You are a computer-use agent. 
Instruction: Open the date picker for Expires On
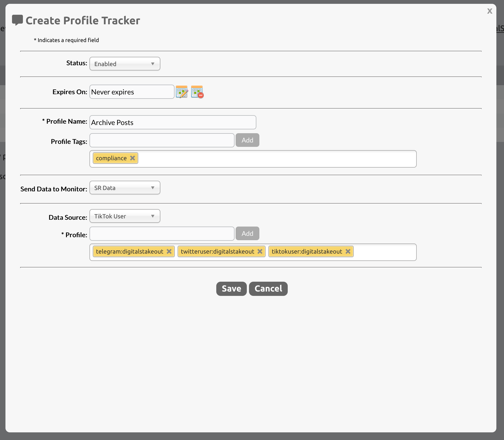[x=182, y=92]
